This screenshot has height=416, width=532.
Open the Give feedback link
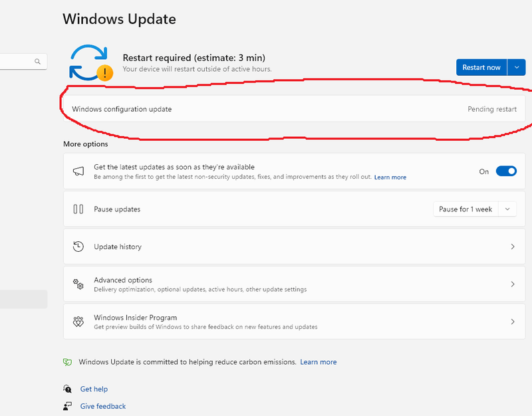coord(103,406)
